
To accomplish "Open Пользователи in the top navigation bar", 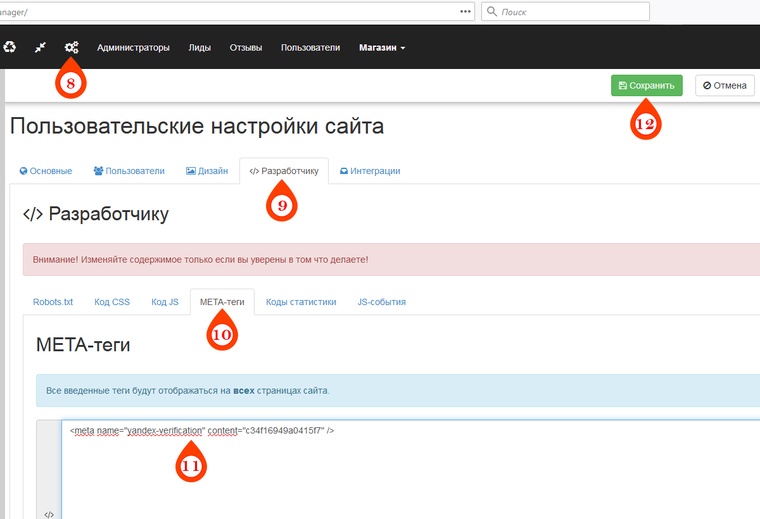I will pos(310,47).
